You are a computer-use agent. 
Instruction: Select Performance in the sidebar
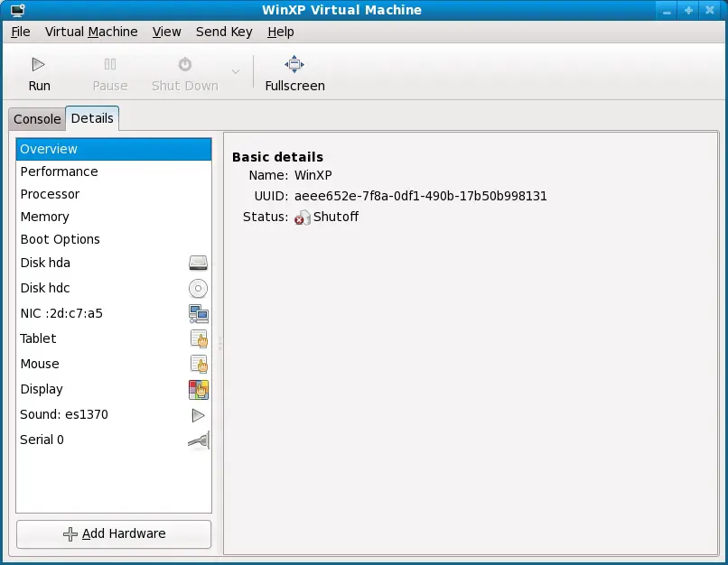59,171
